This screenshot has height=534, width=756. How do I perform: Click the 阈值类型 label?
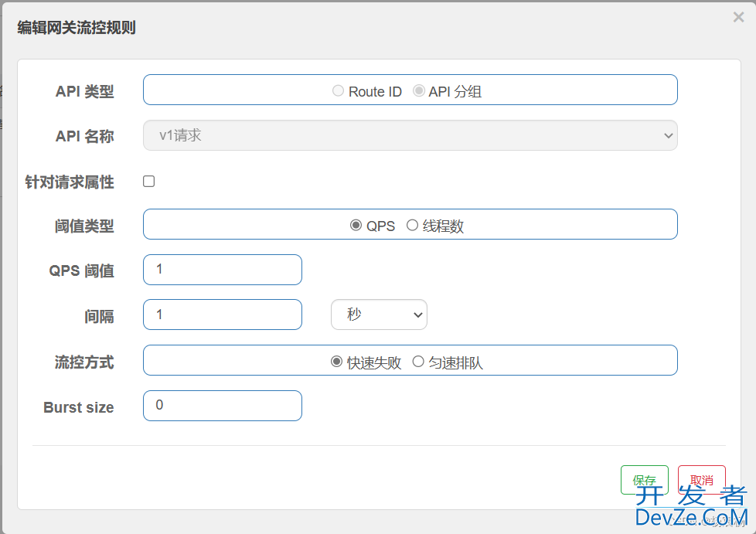[x=84, y=226]
